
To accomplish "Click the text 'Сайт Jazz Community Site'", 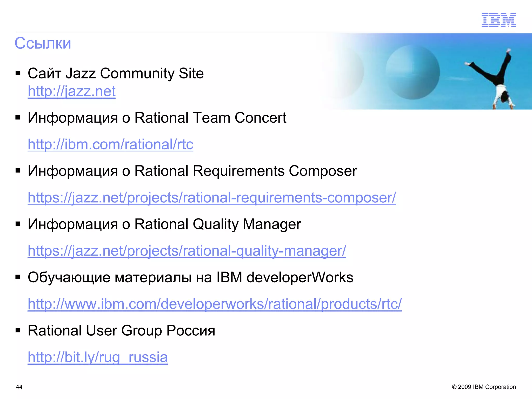I will coord(116,73).
